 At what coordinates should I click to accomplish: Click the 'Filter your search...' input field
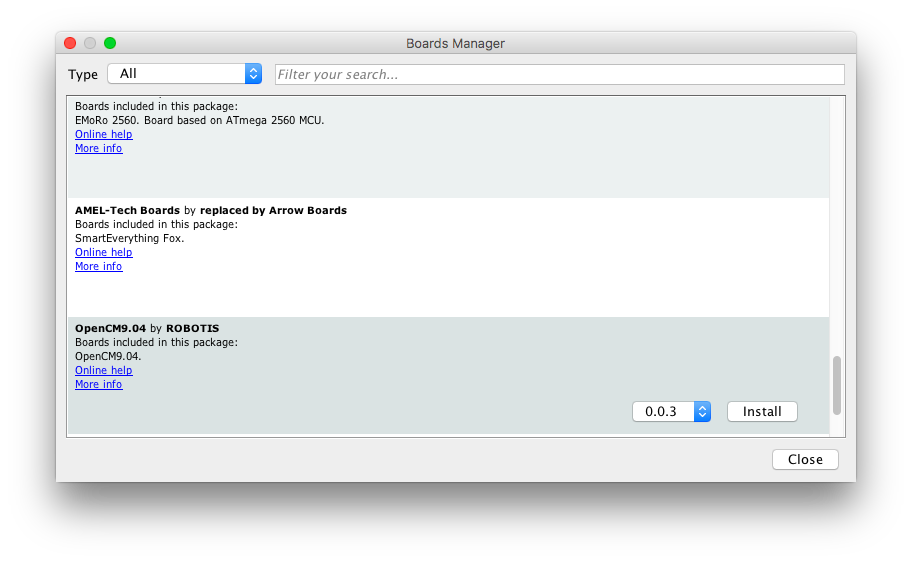(x=559, y=74)
